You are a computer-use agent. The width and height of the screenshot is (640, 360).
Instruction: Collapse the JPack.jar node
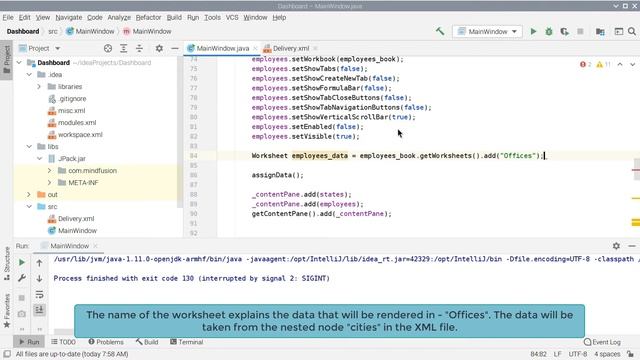pyautogui.click(x=40, y=158)
